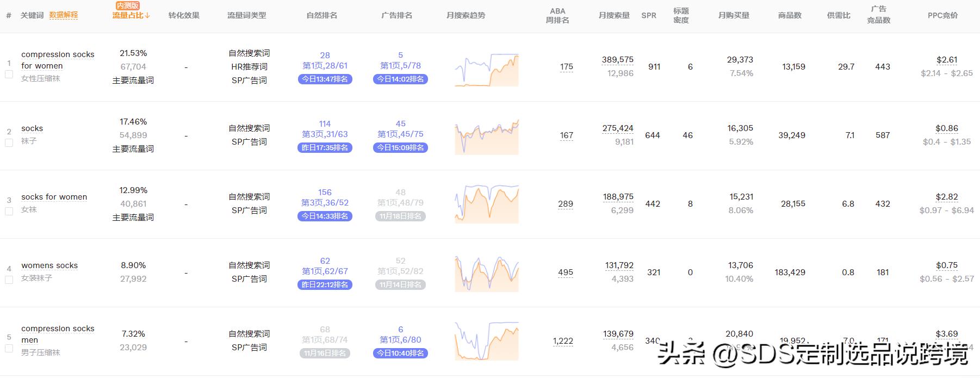The image size is (980, 378).
Task: Open the socks for women keyword link
Action: tap(54, 197)
